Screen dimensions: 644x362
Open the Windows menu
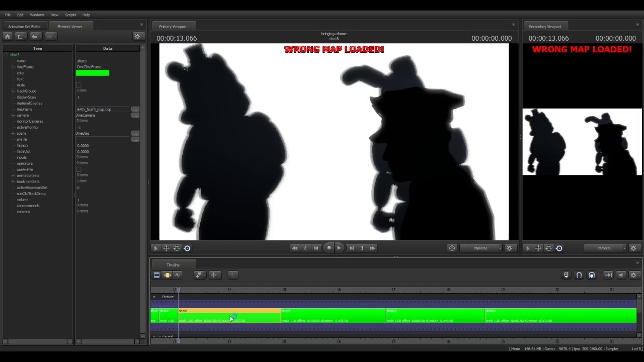click(37, 15)
